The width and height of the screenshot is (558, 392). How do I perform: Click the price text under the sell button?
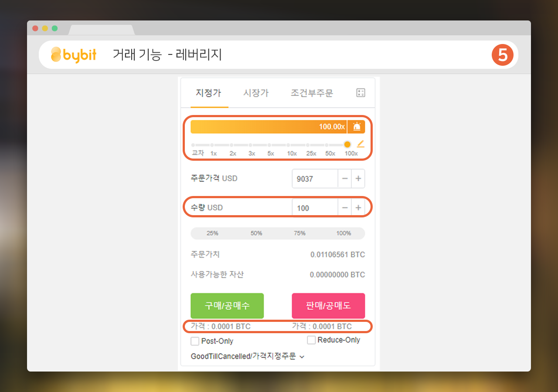[x=322, y=326]
